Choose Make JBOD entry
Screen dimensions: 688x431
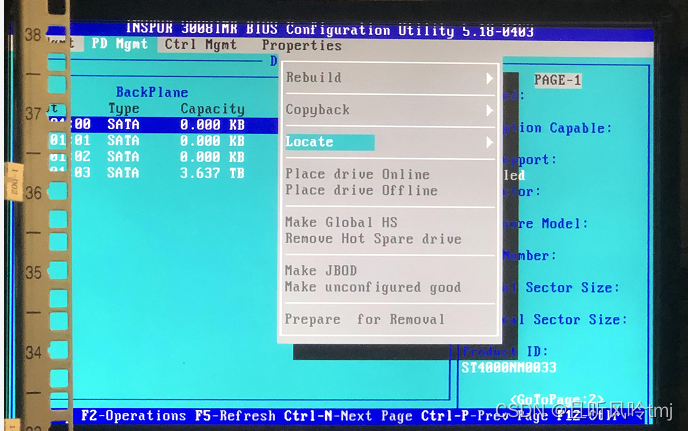321,271
